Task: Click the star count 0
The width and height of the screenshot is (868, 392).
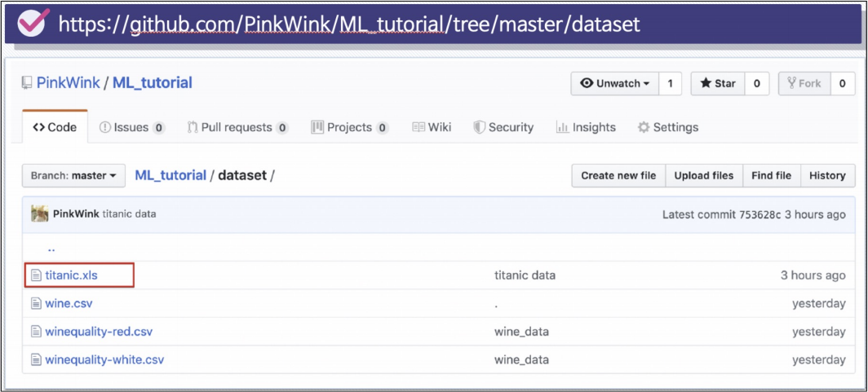Action: pyautogui.click(x=757, y=83)
